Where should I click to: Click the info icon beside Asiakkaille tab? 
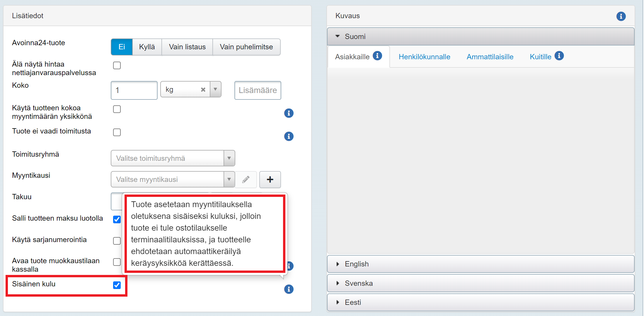pos(377,56)
